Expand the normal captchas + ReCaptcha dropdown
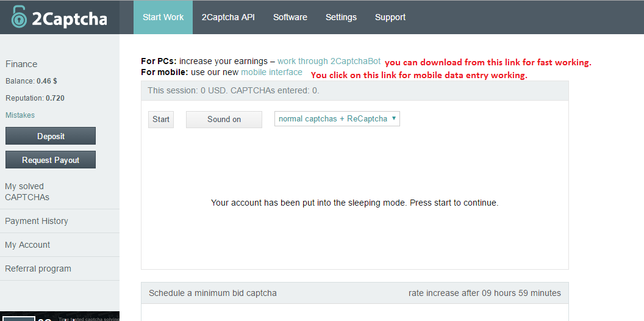Image resolution: width=644 pixels, height=321 pixels. (337, 119)
